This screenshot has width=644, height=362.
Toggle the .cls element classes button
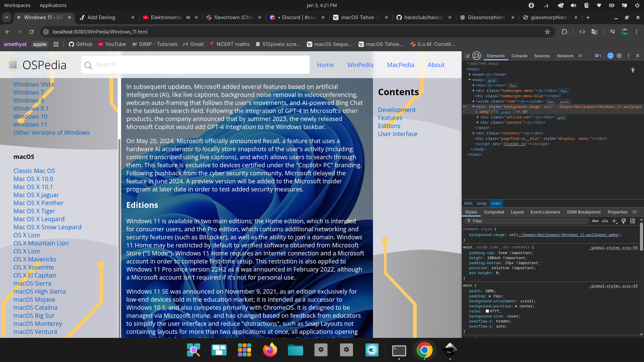605,221
